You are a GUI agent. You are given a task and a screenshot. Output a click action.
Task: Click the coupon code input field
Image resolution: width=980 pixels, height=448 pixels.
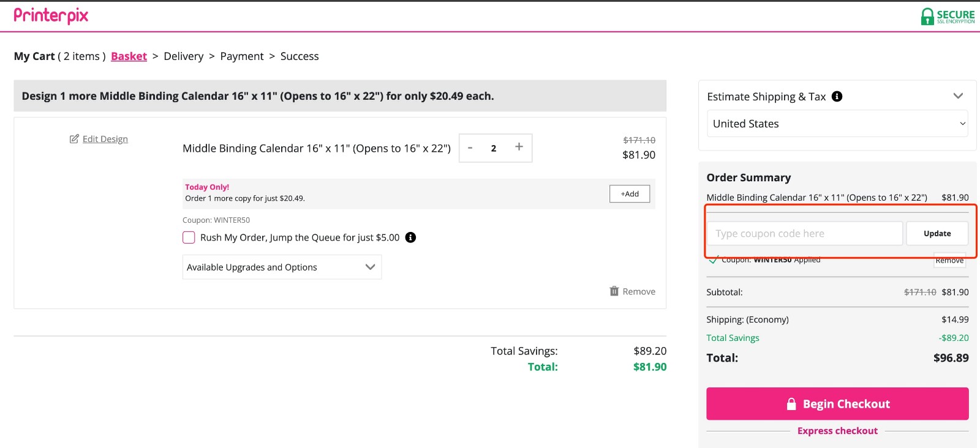pyautogui.click(x=805, y=233)
